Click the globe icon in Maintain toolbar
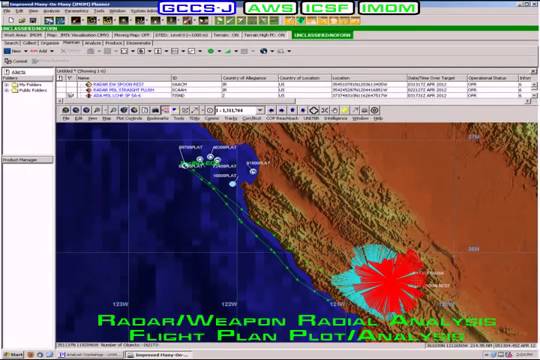This screenshot has height=360, width=540. 264,51
